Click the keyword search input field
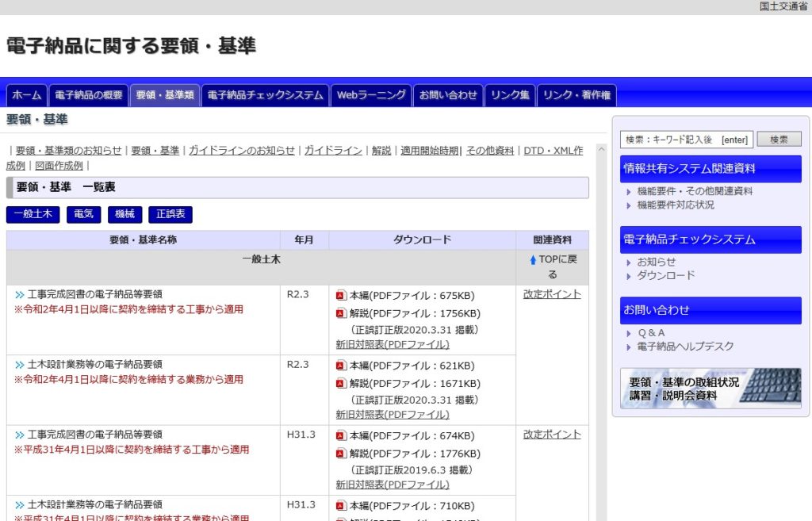The height and width of the screenshot is (521, 812). coord(686,140)
